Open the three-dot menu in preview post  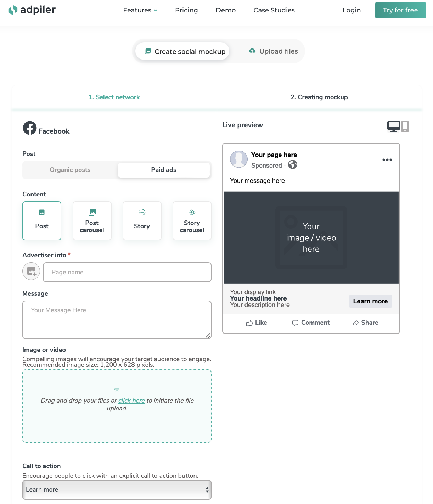[x=387, y=160]
